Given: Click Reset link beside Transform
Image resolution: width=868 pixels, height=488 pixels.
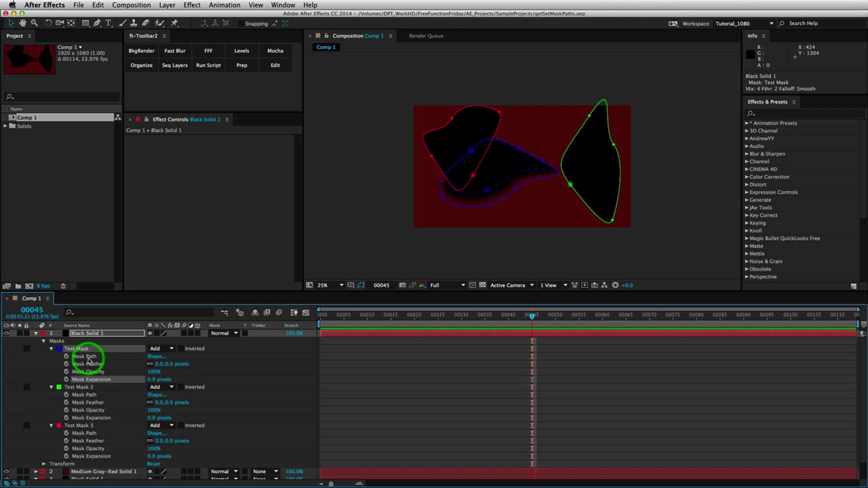Looking at the screenshot, I should (x=154, y=464).
